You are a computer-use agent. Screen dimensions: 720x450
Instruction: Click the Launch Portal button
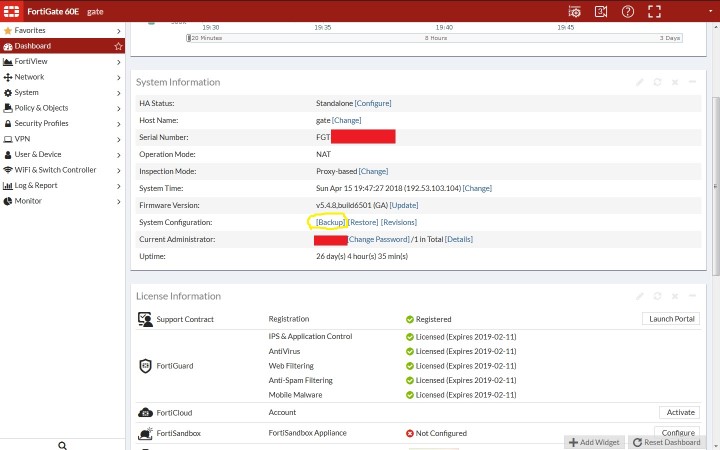click(670, 319)
